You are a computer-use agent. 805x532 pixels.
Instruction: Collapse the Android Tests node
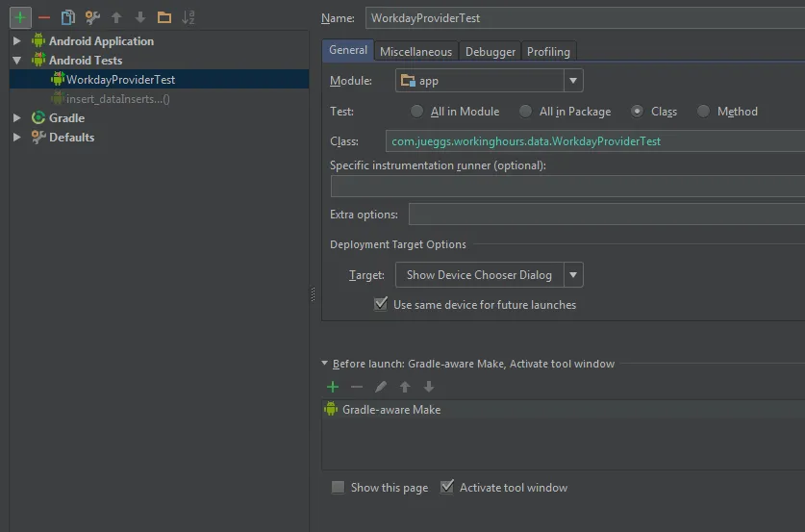tap(17, 60)
